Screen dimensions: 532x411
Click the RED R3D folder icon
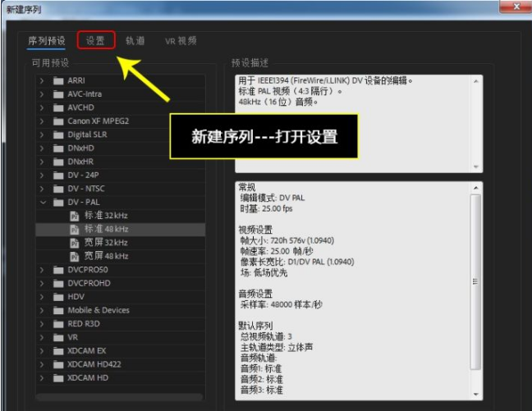click(58, 324)
